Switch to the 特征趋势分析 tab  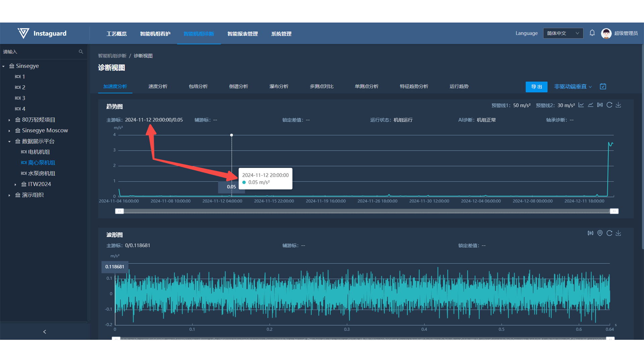414,86
